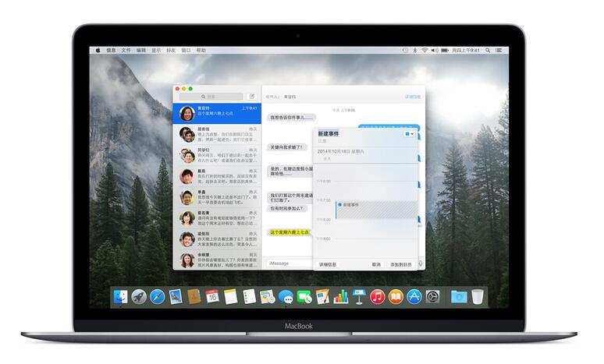Image resolution: width=604 pixels, height=364 pixels.
Task: Open yellow Notes icon in Dock
Action: [230, 297]
